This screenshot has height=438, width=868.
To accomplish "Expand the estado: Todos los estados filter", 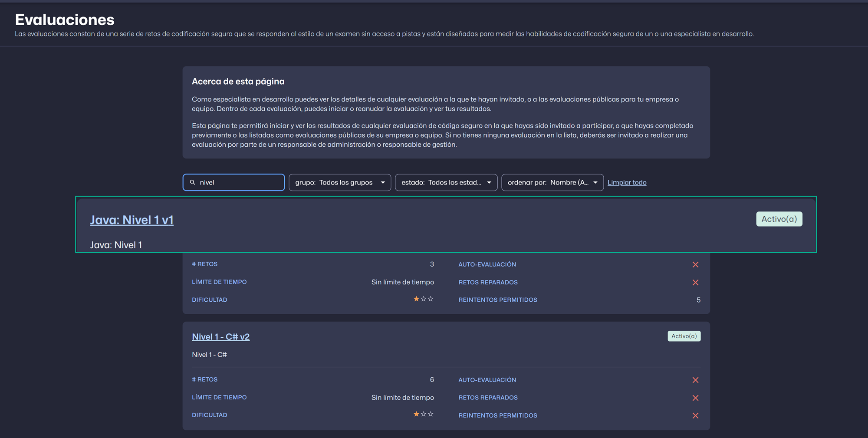I will click(446, 182).
